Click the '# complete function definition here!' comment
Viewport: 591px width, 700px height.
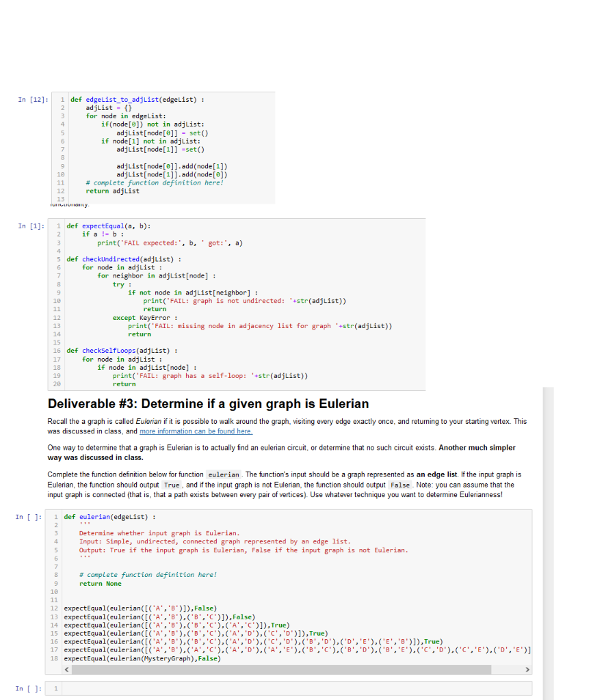[123, 575]
